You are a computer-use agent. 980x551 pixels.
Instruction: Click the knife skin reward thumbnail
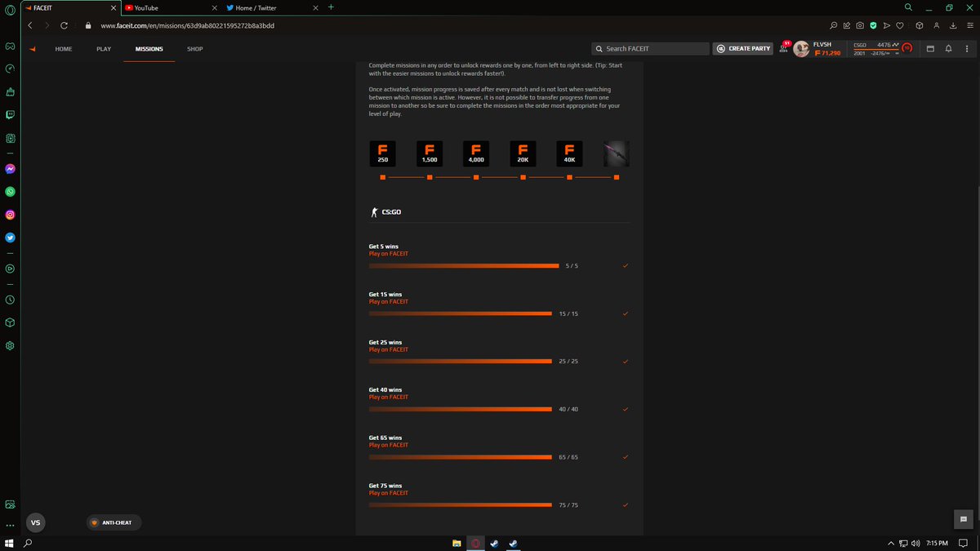click(616, 153)
